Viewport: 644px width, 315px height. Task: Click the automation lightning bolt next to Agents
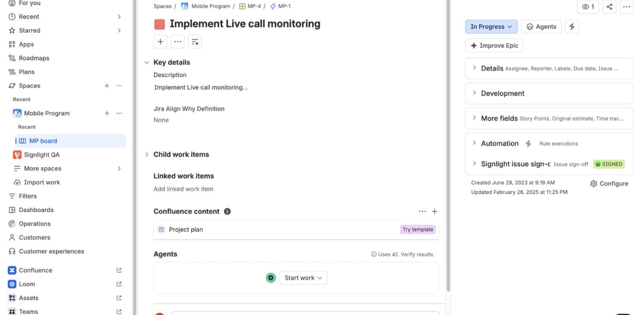pos(572,27)
